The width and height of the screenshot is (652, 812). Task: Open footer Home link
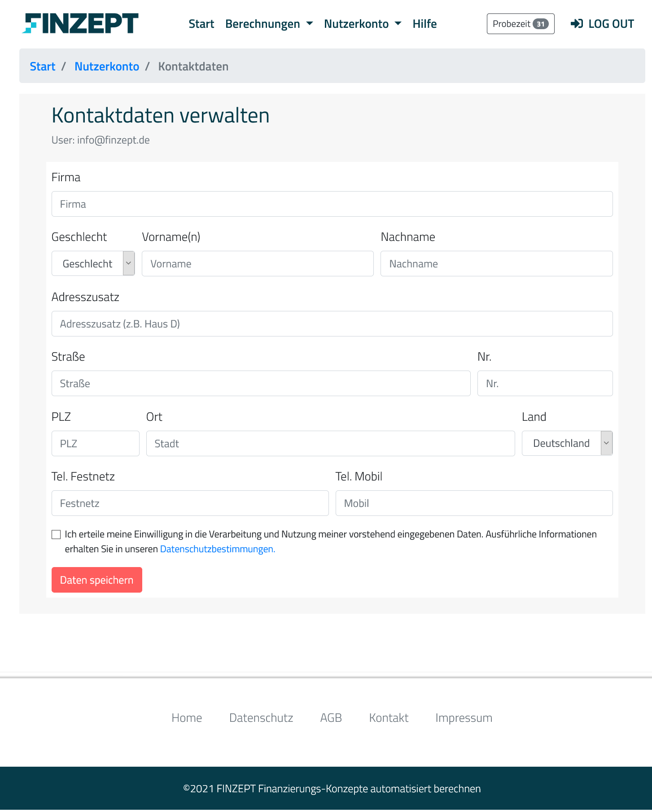click(187, 718)
